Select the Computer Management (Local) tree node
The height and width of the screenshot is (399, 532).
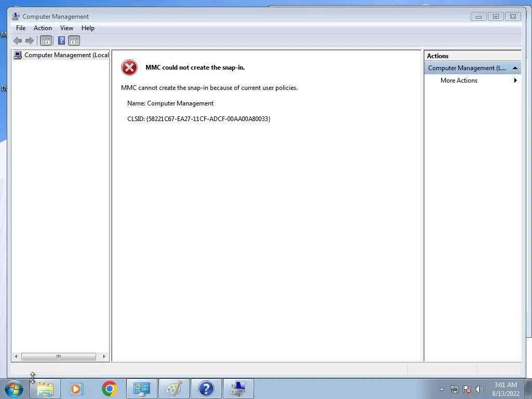click(61, 55)
